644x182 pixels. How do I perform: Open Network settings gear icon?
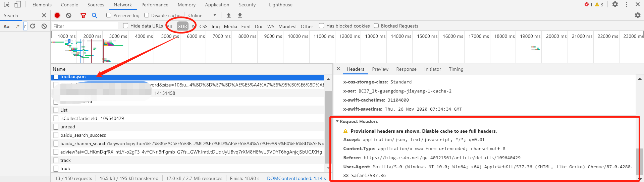point(638,15)
